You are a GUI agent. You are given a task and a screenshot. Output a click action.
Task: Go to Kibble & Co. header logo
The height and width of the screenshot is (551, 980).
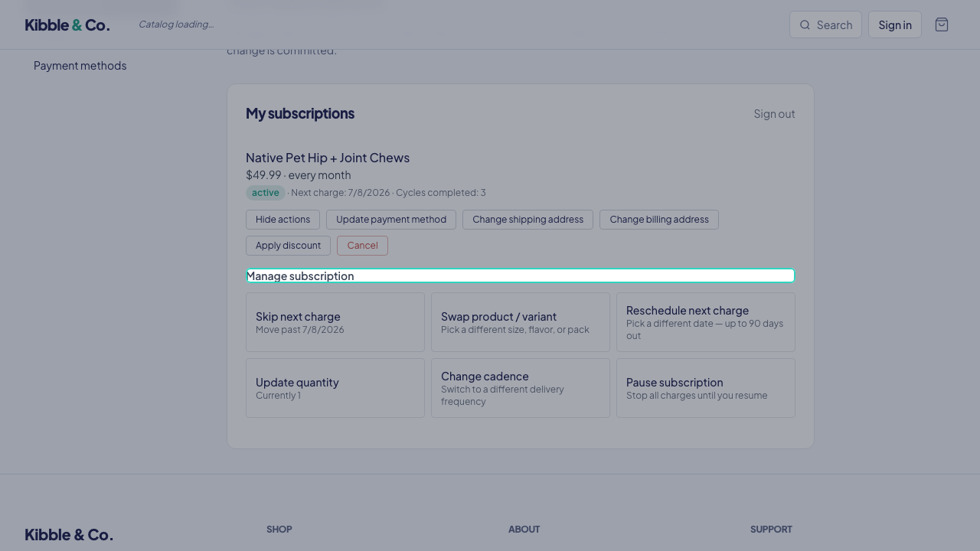click(x=67, y=24)
